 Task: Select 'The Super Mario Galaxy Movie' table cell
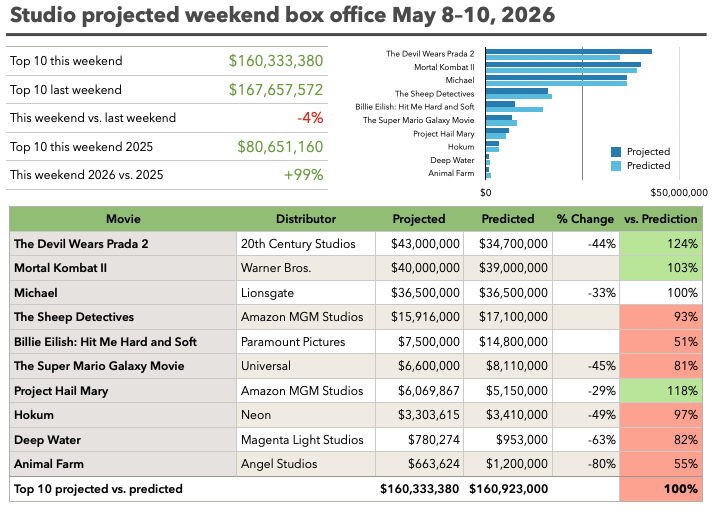coord(123,366)
